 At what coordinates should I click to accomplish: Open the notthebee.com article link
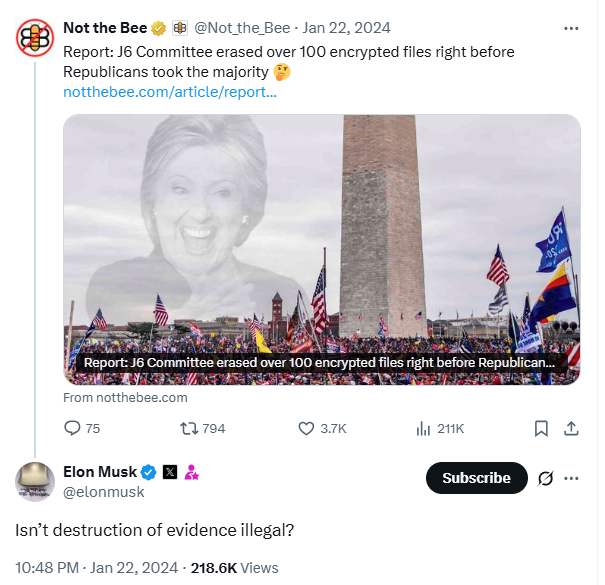point(169,91)
